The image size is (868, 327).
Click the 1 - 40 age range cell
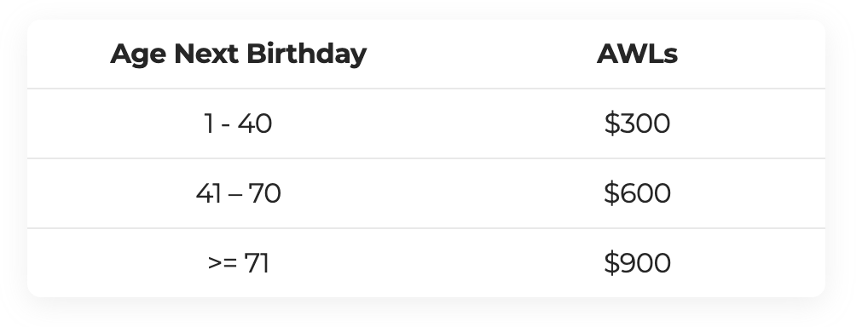(x=238, y=123)
